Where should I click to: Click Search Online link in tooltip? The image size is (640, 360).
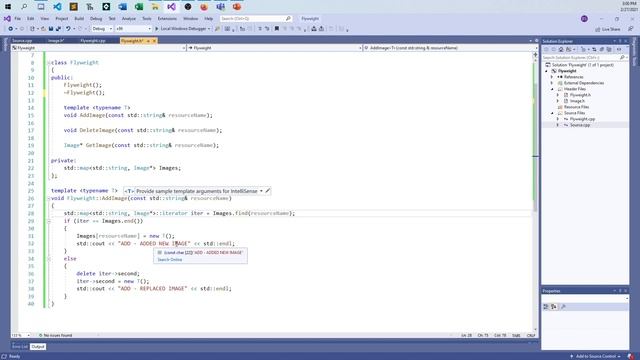click(170, 260)
